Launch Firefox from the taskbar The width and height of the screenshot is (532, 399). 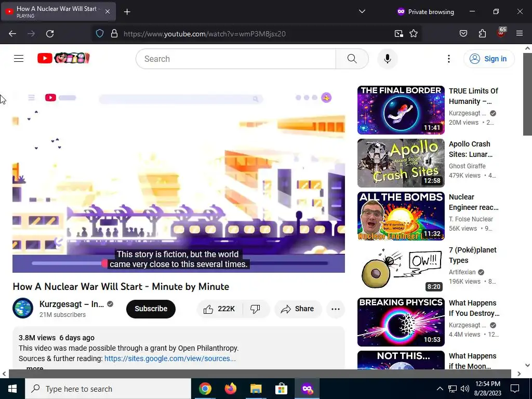point(231,389)
